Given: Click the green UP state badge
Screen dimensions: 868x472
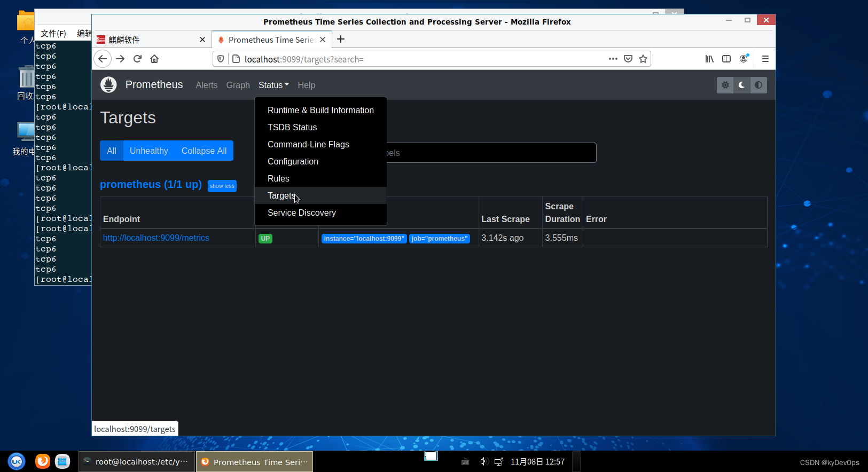Looking at the screenshot, I should [x=265, y=239].
